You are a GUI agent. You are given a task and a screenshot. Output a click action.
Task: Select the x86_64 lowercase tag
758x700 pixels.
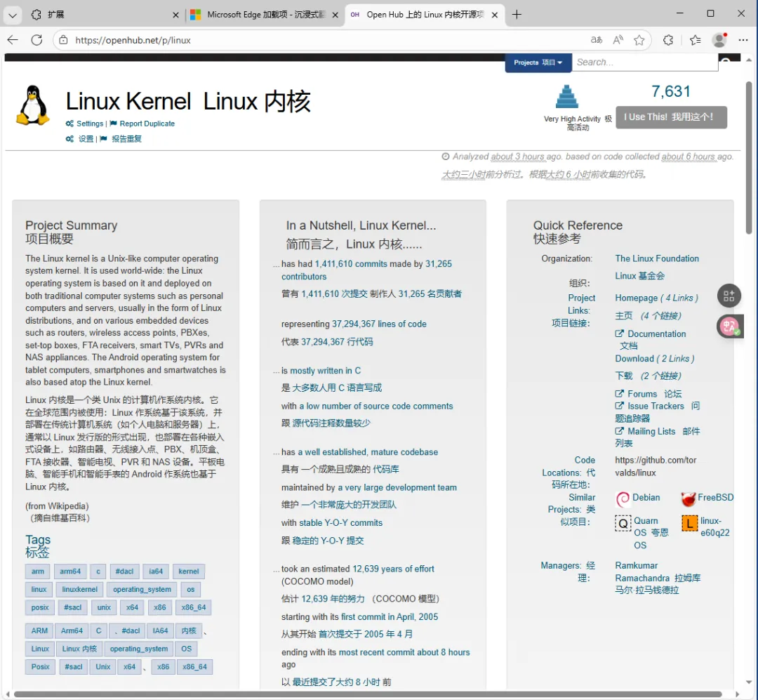click(194, 608)
